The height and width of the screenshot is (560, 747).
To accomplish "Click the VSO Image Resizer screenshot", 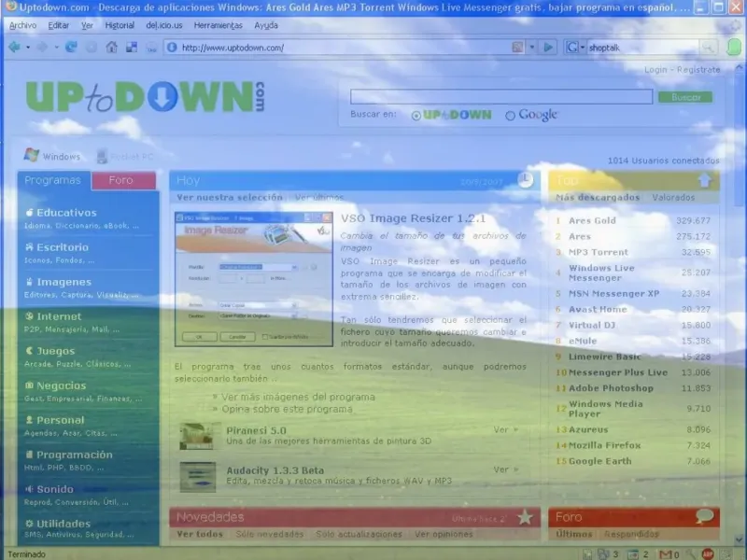I will [254, 279].
